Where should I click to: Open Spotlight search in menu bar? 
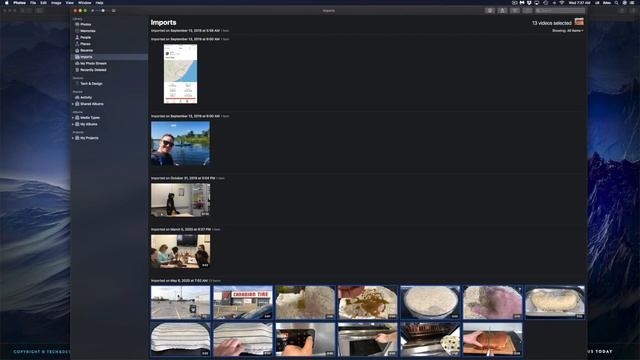click(x=616, y=3)
